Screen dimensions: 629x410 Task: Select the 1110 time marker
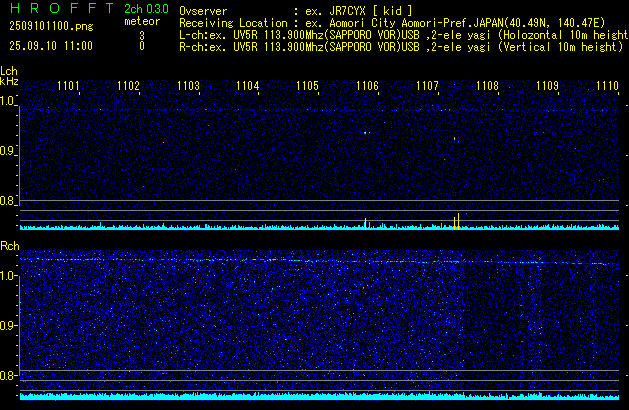pyautogui.click(x=607, y=86)
